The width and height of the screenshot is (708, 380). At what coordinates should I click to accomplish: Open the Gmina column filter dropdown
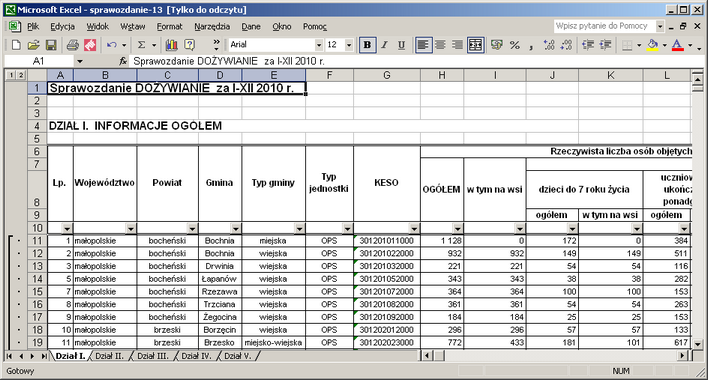click(236, 229)
